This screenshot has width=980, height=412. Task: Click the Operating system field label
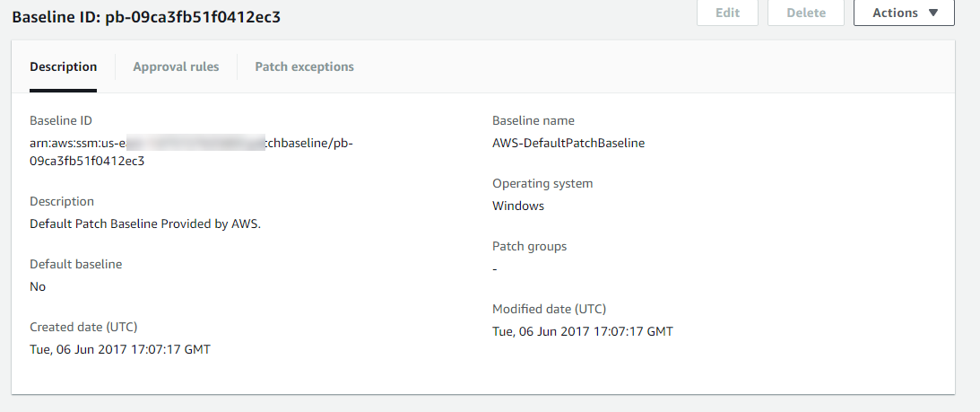tap(542, 183)
